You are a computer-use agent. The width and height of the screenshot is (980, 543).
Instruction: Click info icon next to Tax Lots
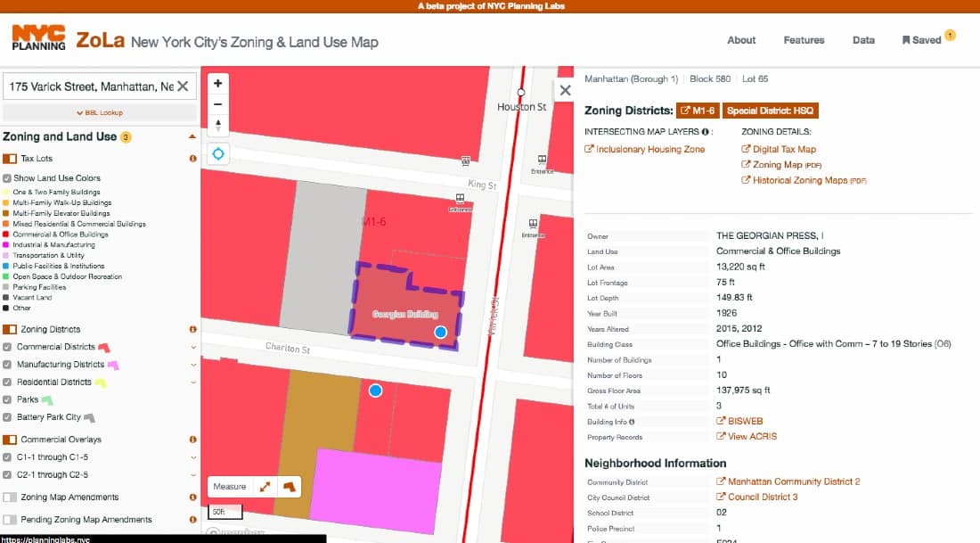192,159
